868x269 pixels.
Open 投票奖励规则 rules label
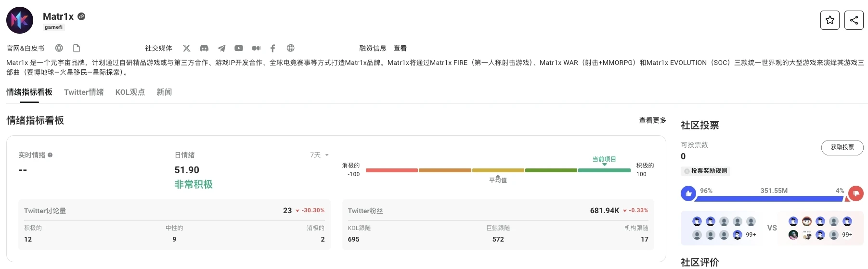point(706,171)
